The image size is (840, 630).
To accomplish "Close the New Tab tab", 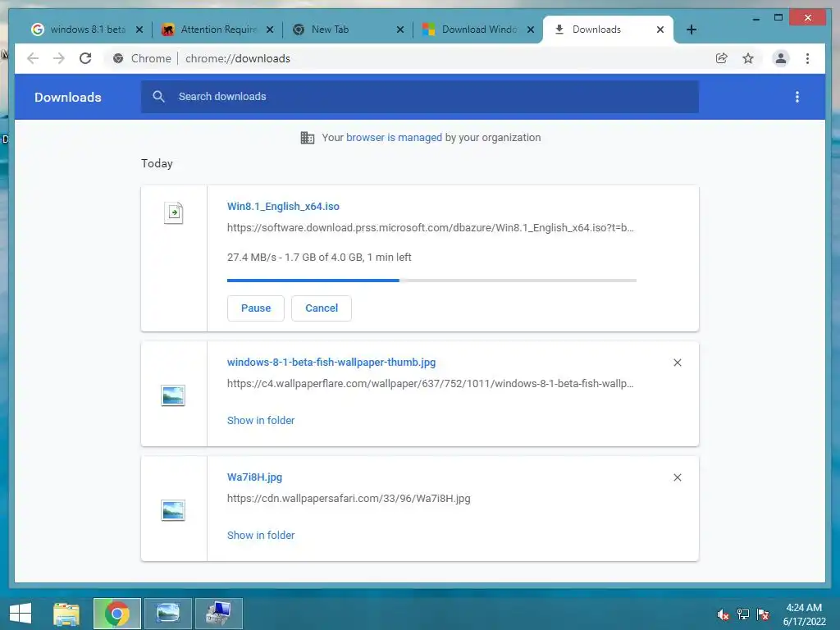I will [x=400, y=30].
